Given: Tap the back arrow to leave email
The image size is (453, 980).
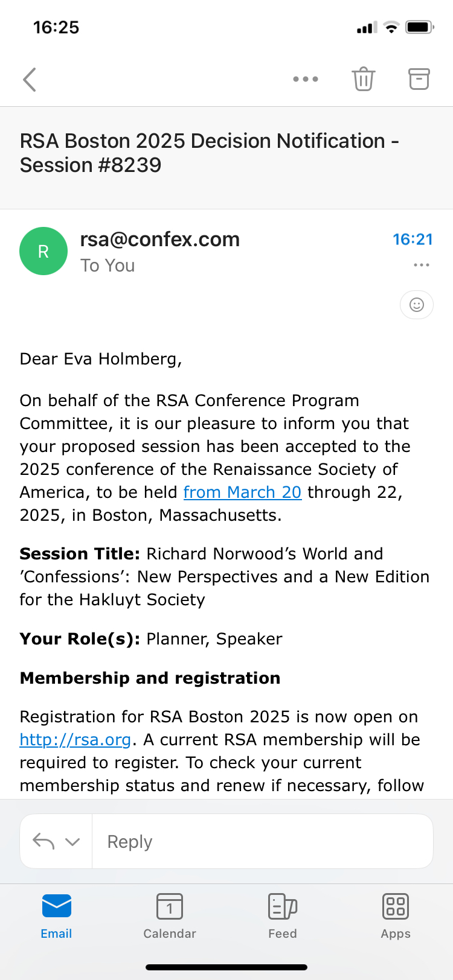Looking at the screenshot, I should (30, 79).
